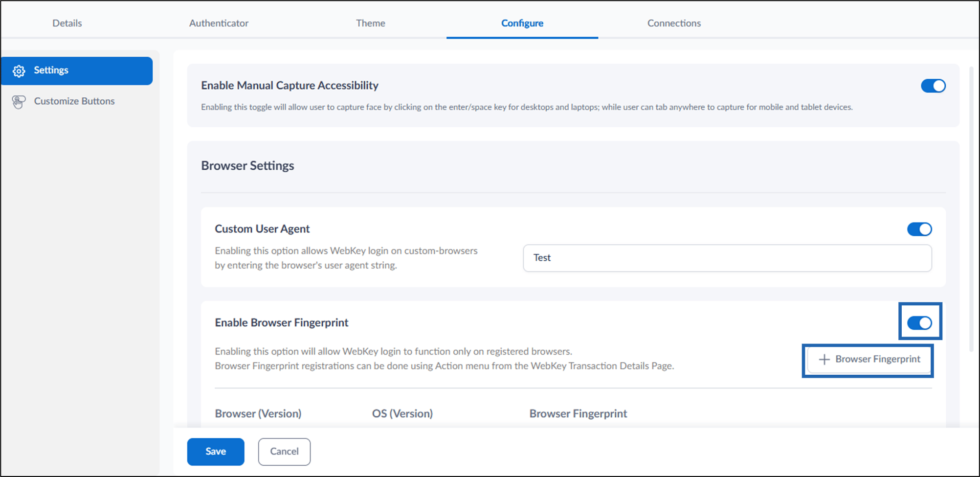The height and width of the screenshot is (477, 980).
Task: Add a new Browser Fingerprint
Action: [x=869, y=360]
